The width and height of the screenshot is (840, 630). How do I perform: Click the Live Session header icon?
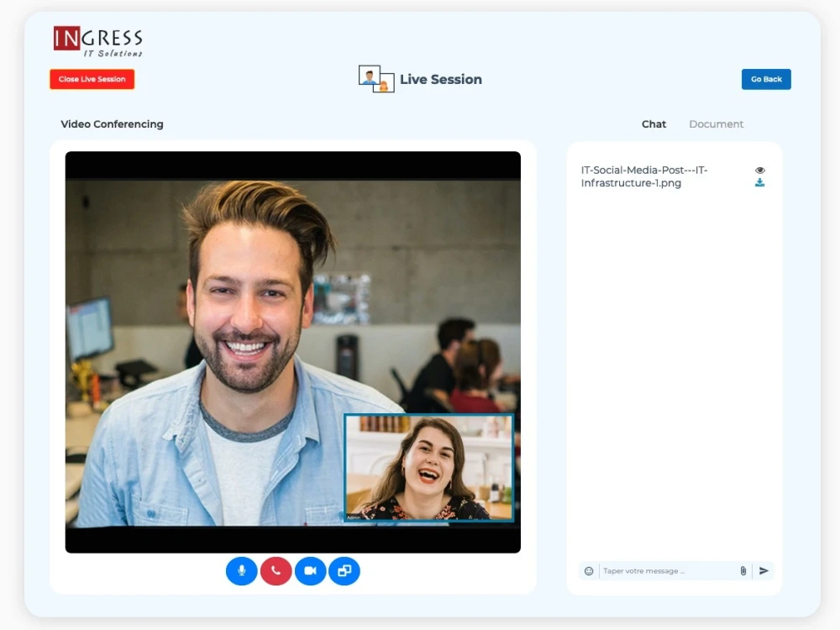pos(376,79)
